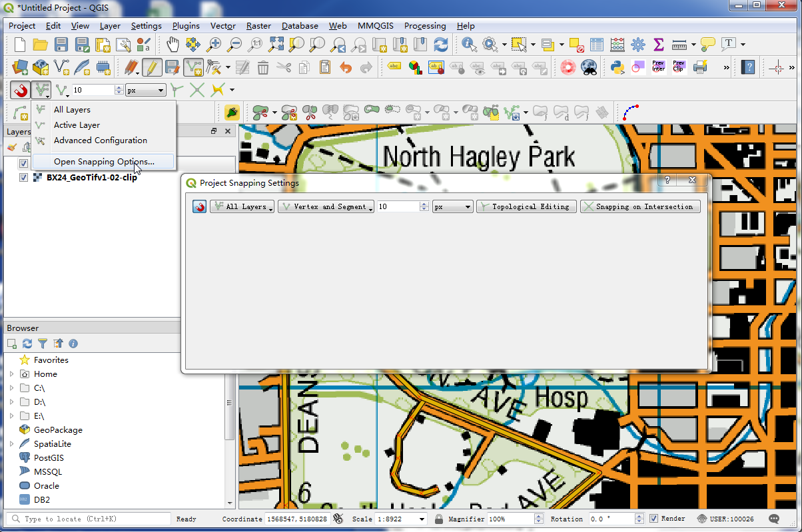Click the Map Tips speech bubble icon
Image resolution: width=802 pixels, height=532 pixels.
(x=708, y=45)
